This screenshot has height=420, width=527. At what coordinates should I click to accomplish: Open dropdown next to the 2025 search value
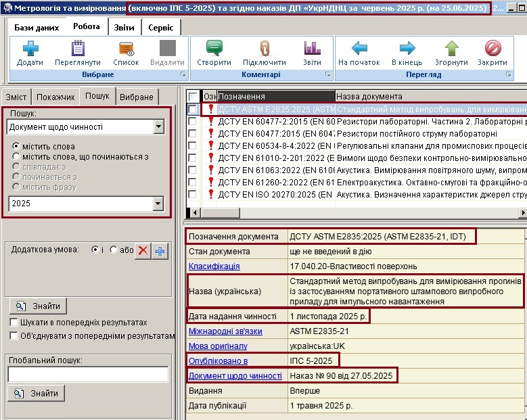pyautogui.click(x=158, y=204)
